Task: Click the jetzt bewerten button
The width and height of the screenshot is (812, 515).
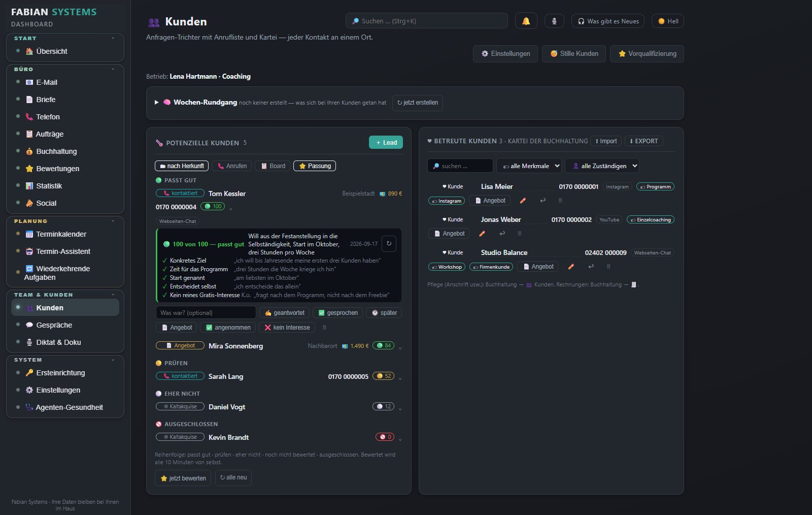Action: tap(183, 478)
